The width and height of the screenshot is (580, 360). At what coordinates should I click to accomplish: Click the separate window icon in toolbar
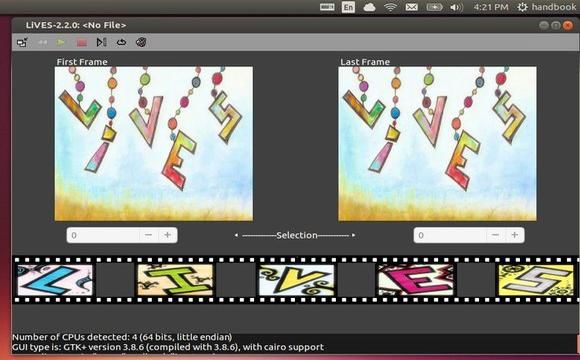click(22, 43)
